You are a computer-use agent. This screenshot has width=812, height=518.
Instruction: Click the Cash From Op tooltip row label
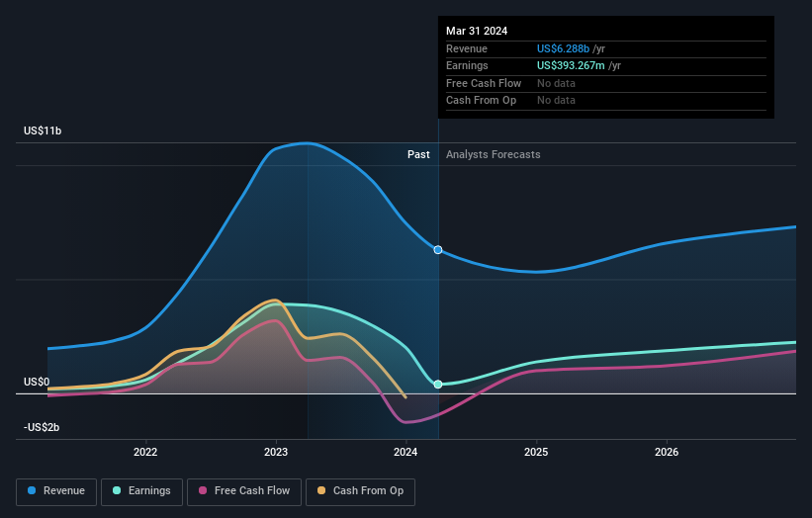(481, 101)
